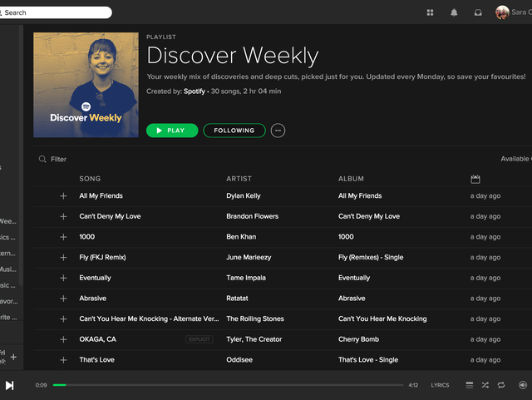This screenshot has width=532, height=400.
Task: Click the 4:12 track duration
Action: pyautogui.click(x=413, y=385)
